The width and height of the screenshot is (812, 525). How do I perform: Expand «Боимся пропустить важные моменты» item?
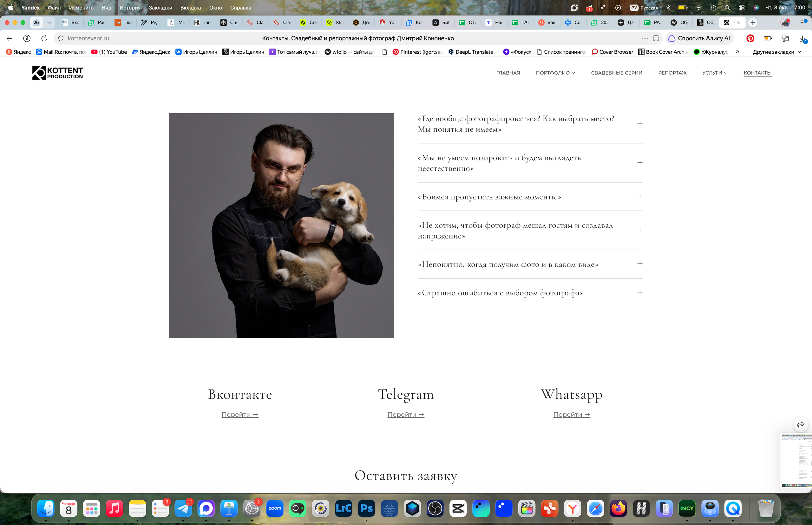[x=530, y=197]
